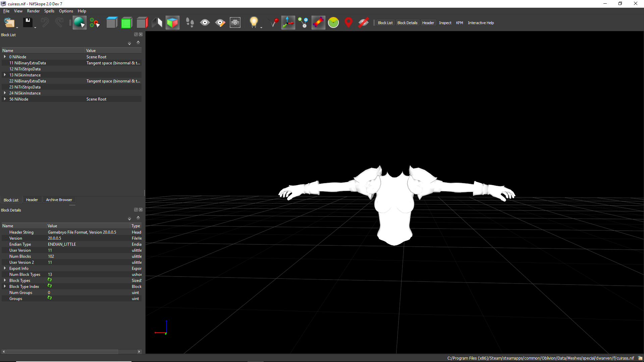
Task: Click the save view eye-with-pencil icon
Action: pos(220,23)
